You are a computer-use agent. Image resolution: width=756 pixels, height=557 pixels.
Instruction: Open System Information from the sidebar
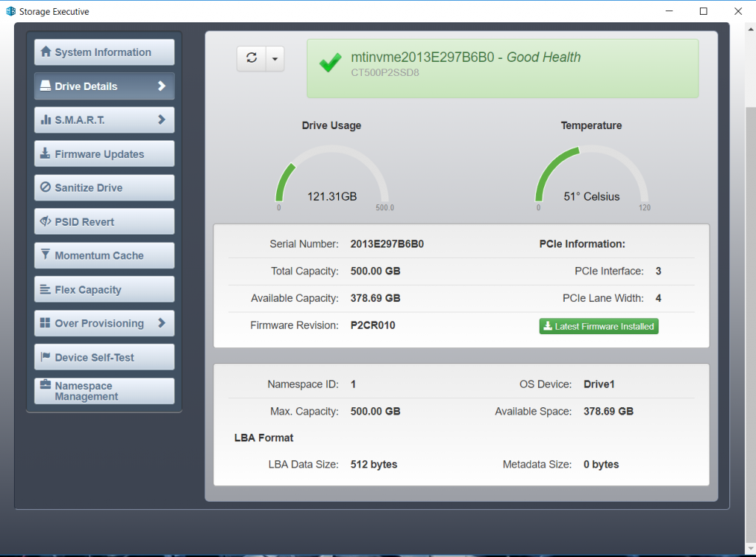pos(104,52)
